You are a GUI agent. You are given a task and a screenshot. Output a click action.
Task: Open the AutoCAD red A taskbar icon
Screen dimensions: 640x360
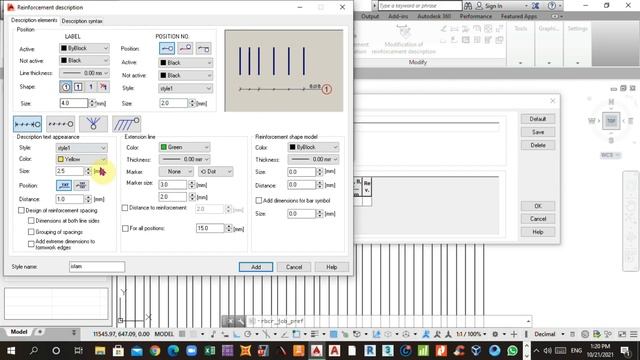(316, 351)
